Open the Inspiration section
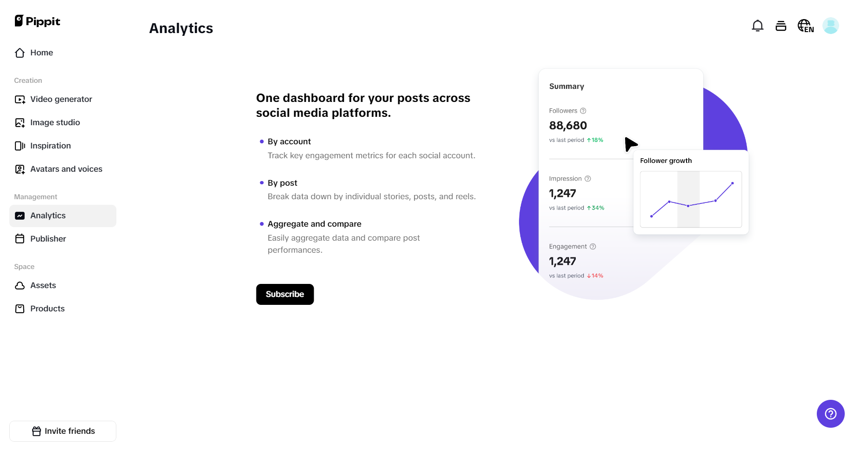868x451 pixels. coord(50,146)
